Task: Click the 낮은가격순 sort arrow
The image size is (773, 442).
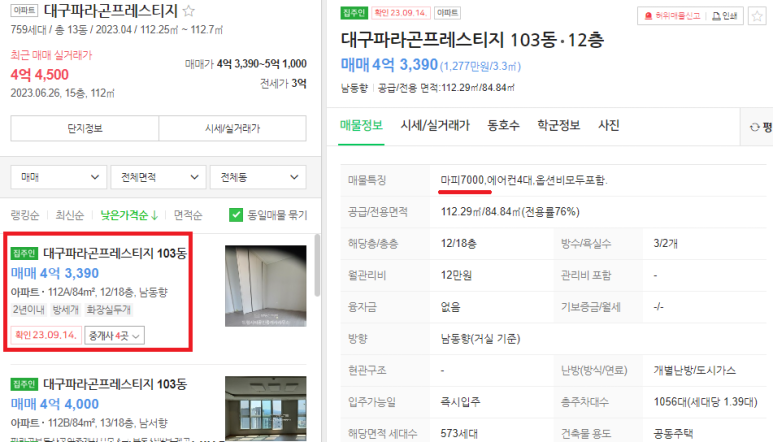Action: 154,215
